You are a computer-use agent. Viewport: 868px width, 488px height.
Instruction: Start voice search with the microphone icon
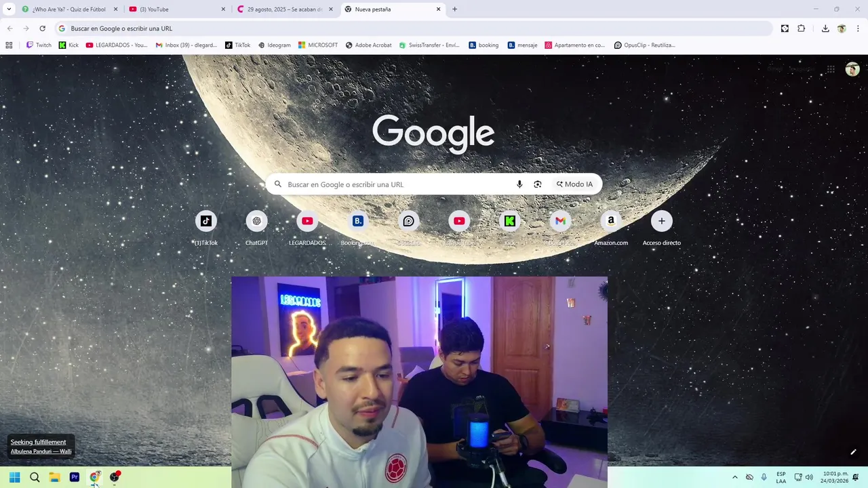pyautogui.click(x=519, y=184)
